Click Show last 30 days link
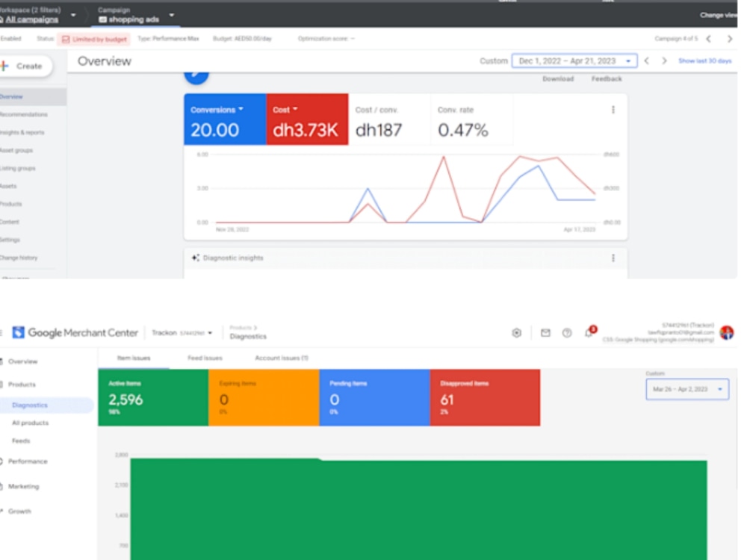The image size is (747, 560). coord(704,61)
